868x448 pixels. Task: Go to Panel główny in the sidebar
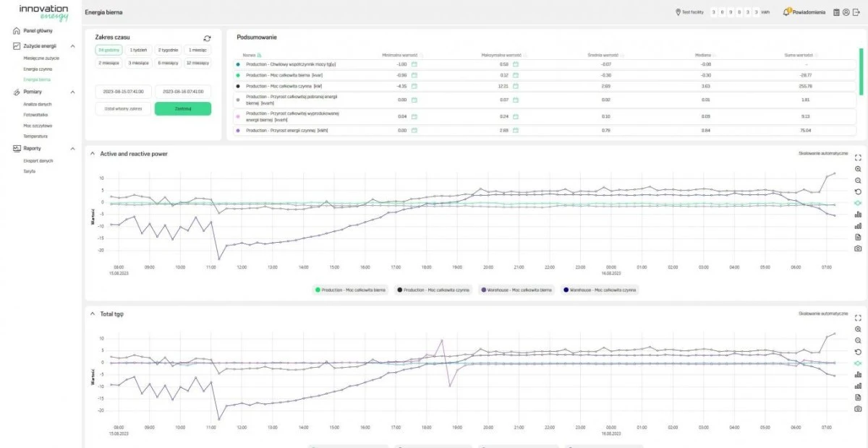point(38,31)
